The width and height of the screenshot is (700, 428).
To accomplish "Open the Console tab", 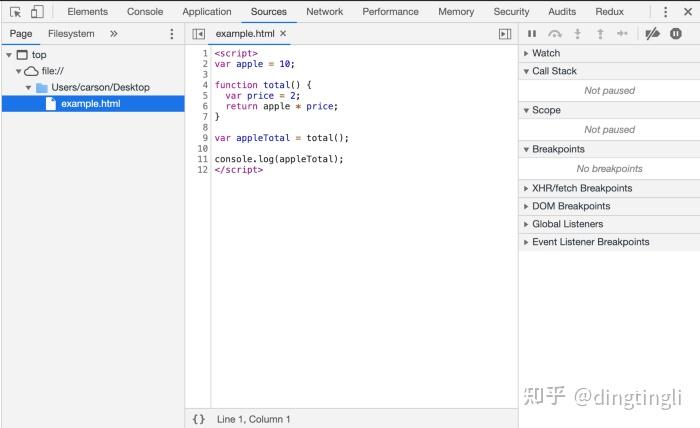I will pos(145,12).
